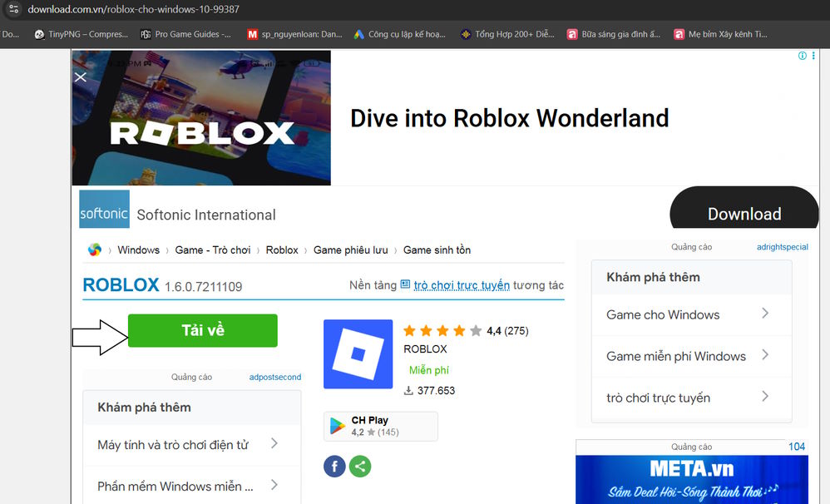Screen dimensions: 830x504
Task: Click the green share icon
Action: click(360, 467)
